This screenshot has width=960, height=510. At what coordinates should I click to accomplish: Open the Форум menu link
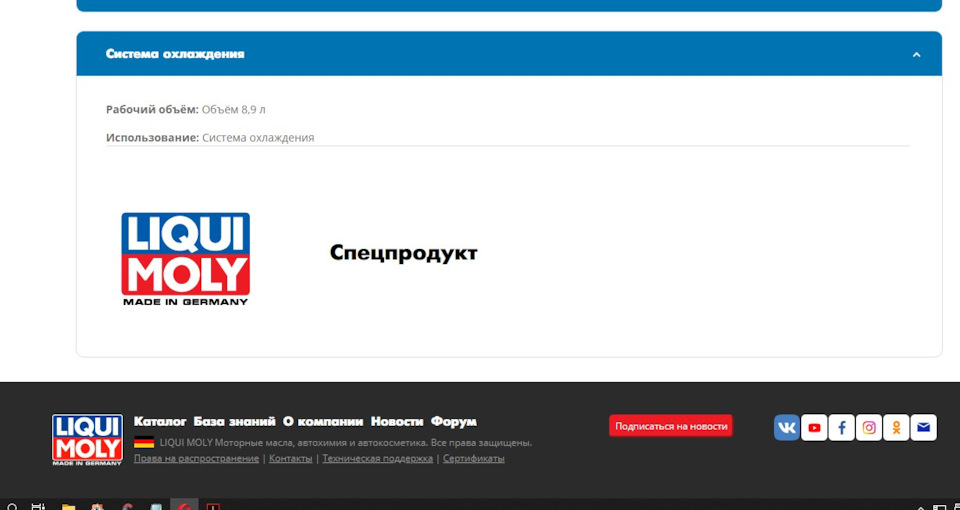pyautogui.click(x=453, y=421)
